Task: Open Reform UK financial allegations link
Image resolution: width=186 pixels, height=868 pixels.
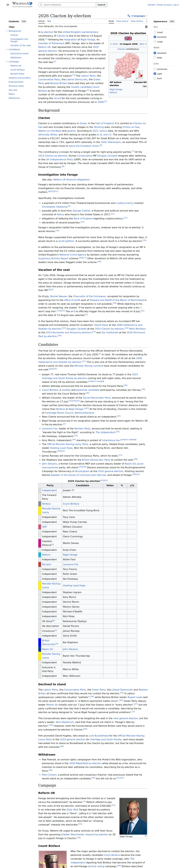Action: coord(72,180)
